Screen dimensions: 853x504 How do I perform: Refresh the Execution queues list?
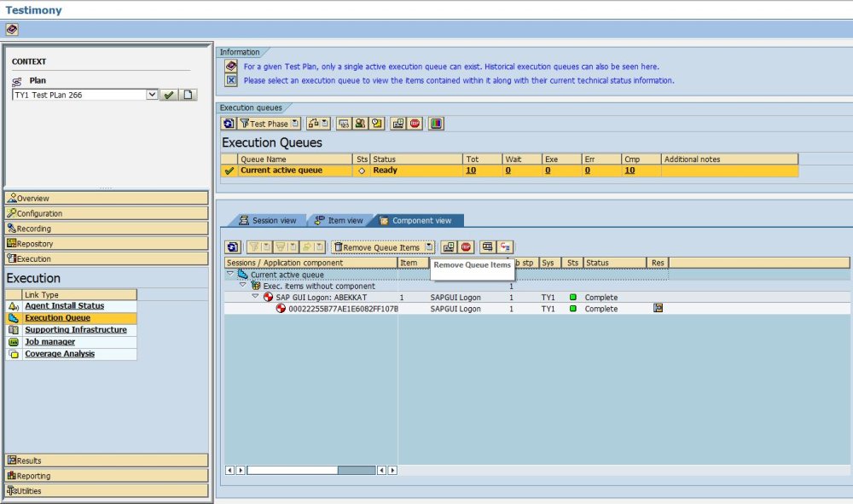pyautogui.click(x=229, y=124)
